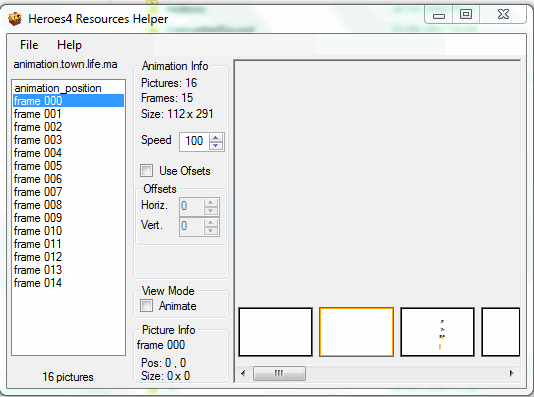This screenshot has height=397, width=534.
Task: Select frame 005 in the list
Action: coord(68,166)
